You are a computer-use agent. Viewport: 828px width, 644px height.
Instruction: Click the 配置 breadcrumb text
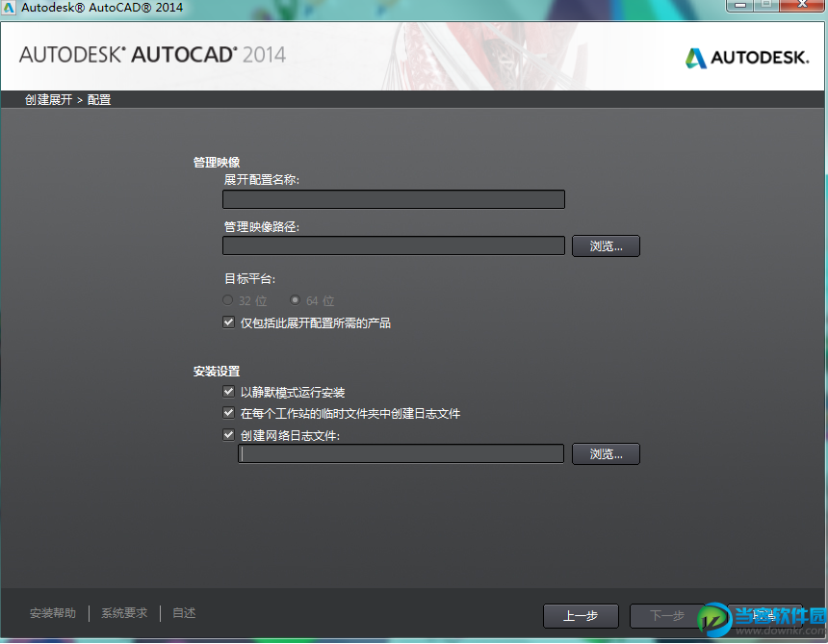[99, 100]
